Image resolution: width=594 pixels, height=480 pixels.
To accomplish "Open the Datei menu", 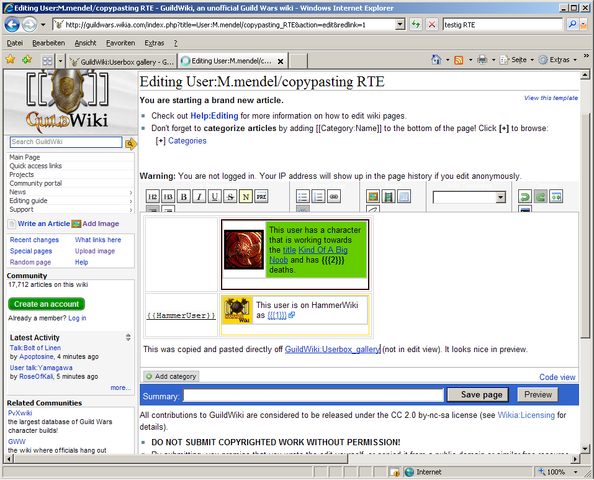I will (15, 43).
